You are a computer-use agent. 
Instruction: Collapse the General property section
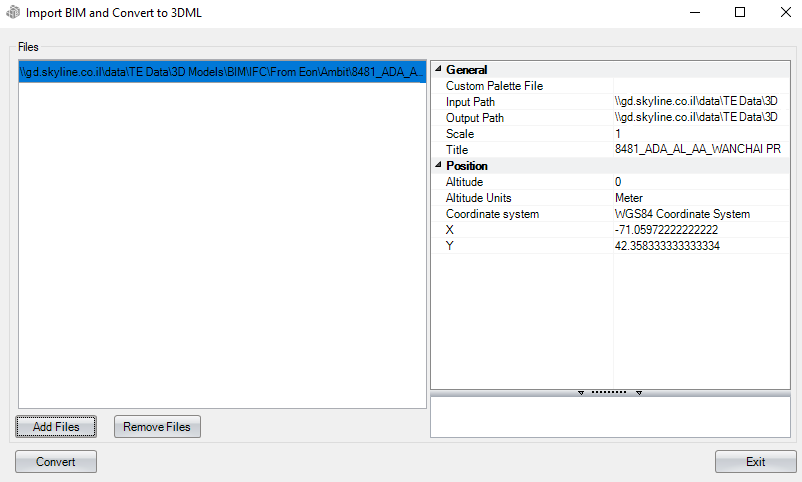point(437,70)
